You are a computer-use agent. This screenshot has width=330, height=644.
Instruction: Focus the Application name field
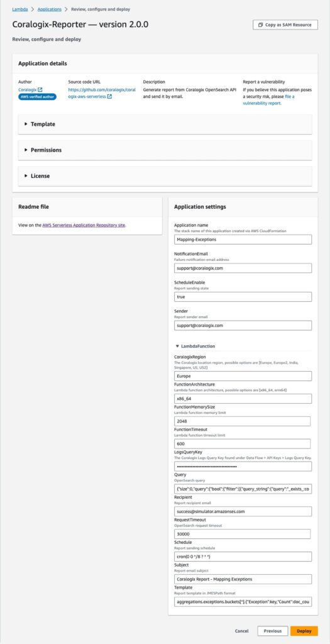[x=243, y=240]
